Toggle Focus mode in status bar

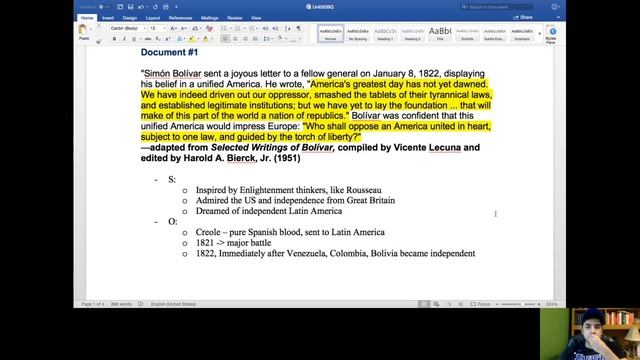click(480, 304)
